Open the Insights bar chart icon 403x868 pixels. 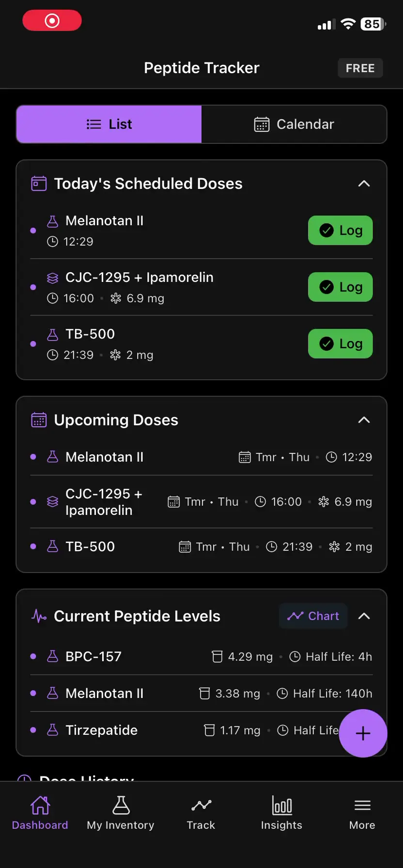pos(281,806)
